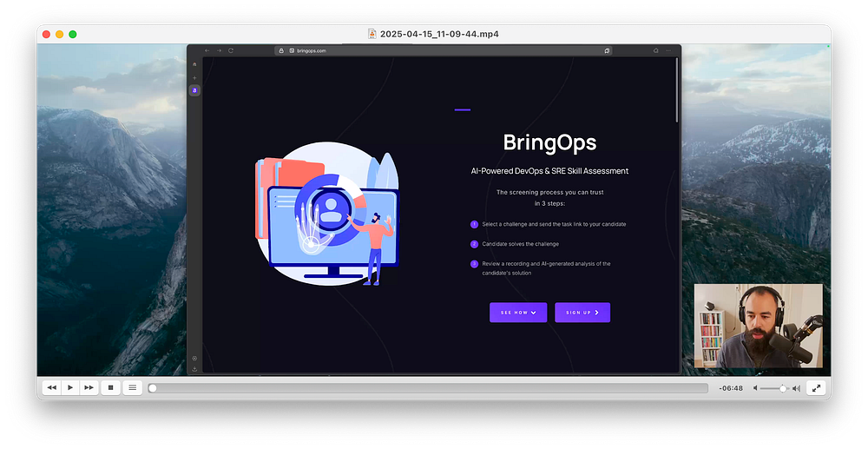Click the browser extensions icon near the top right

click(656, 50)
